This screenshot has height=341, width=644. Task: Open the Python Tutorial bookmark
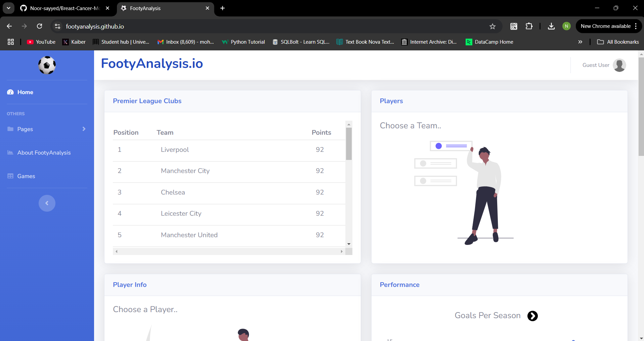coord(243,42)
